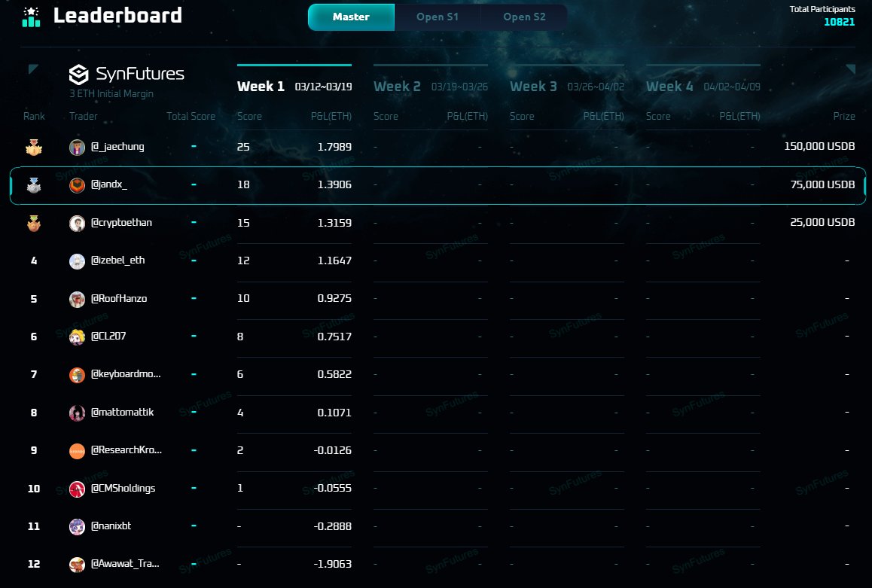This screenshot has height=588, width=872.
Task: Click P&L value -1.9063
Action: pyautogui.click(x=333, y=564)
